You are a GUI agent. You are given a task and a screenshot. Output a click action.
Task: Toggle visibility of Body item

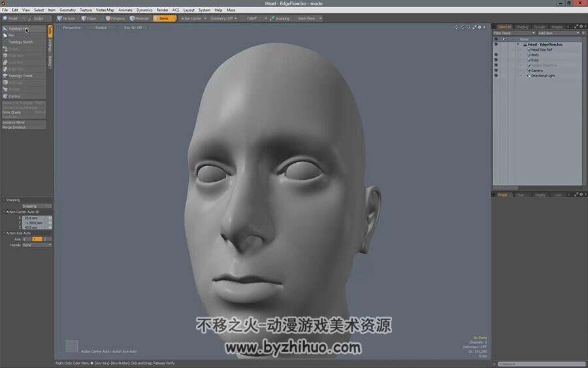click(x=496, y=55)
